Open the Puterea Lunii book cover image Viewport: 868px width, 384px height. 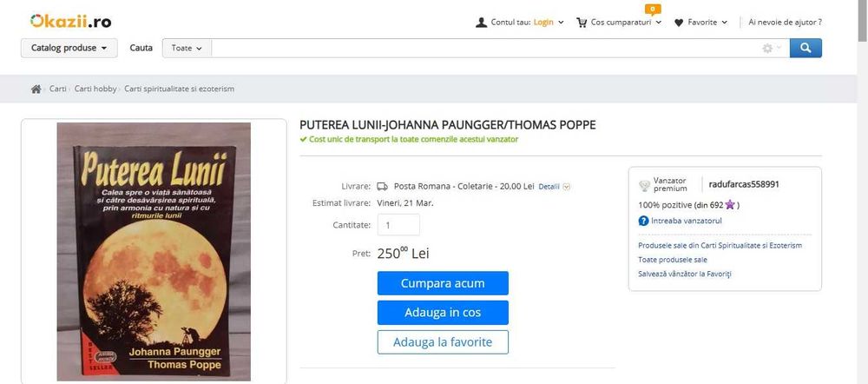coord(154,251)
